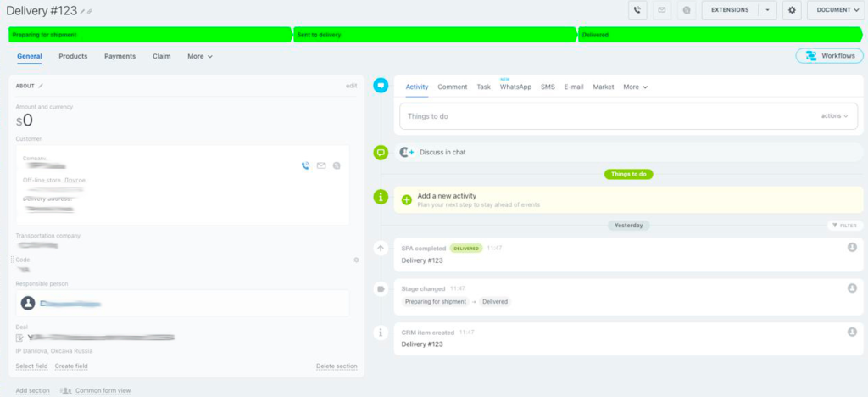Click the Create field link
This screenshot has width=868, height=397.
coord(71,366)
